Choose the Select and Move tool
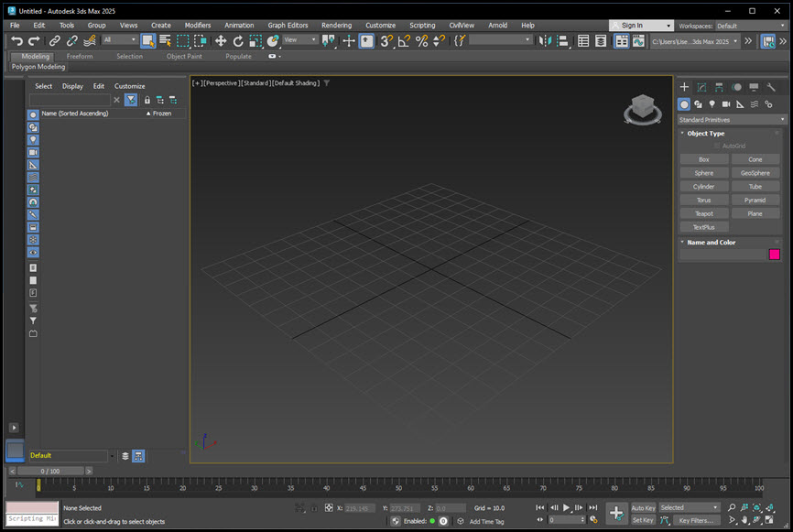The width and height of the screenshot is (793, 532). click(x=221, y=41)
